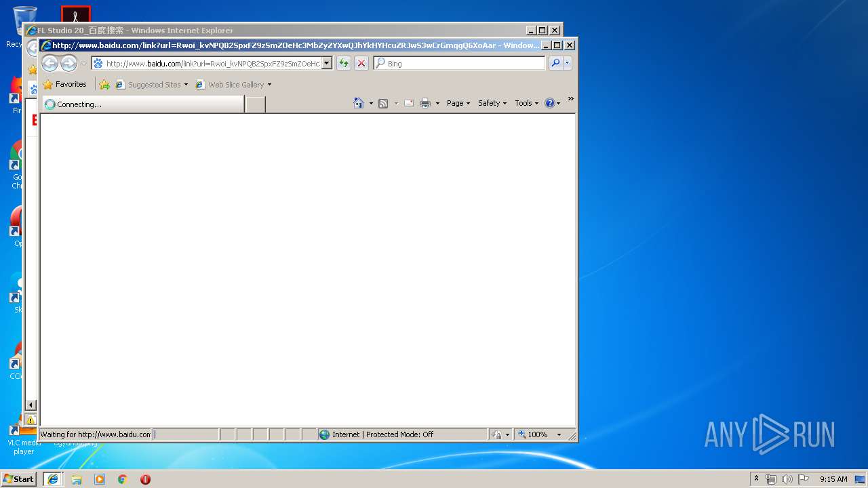This screenshot has height=488, width=868.
Task: Open the Start menu
Action: pyautogui.click(x=19, y=479)
